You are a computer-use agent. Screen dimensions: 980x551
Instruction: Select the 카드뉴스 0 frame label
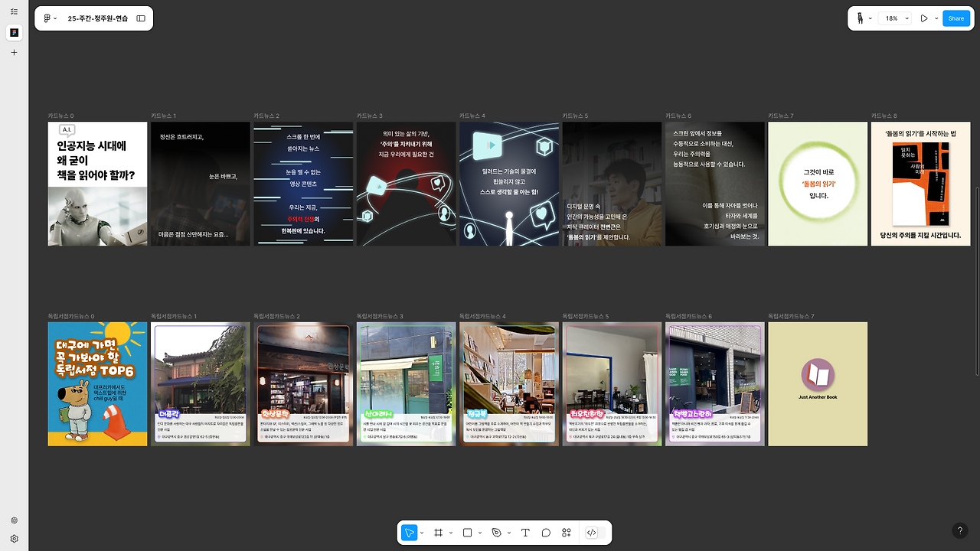[x=61, y=116]
